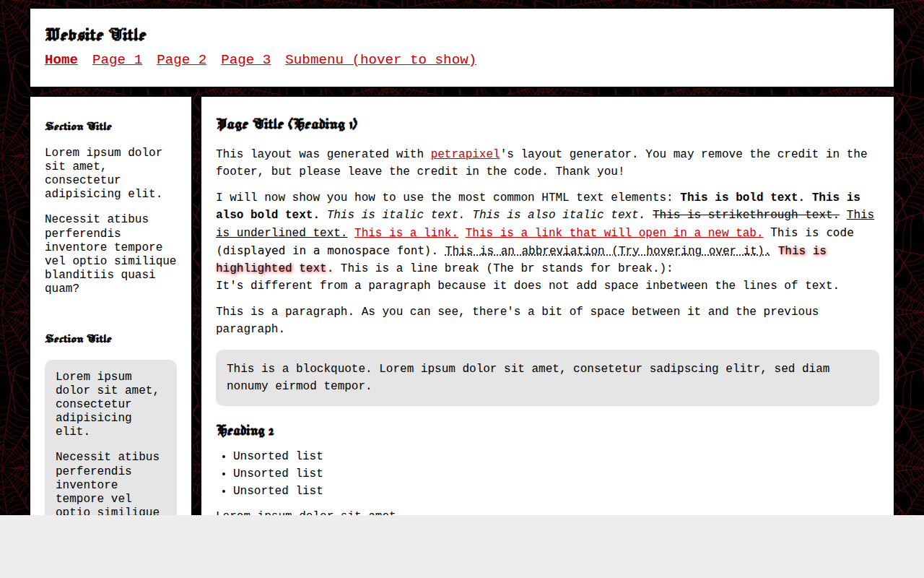The image size is (924, 578).
Task: Open the Submenu (hover to show) item
Action: pyautogui.click(x=380, y=60)
